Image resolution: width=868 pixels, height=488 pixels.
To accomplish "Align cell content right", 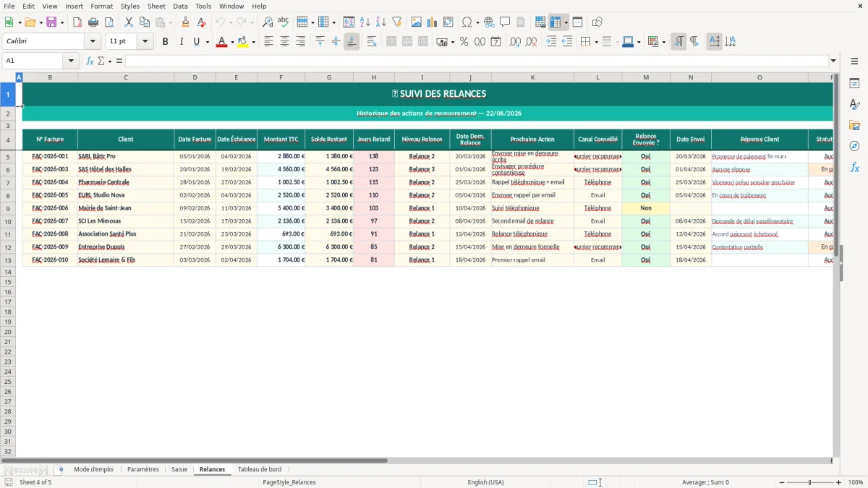I will click(x=300, y=42).
